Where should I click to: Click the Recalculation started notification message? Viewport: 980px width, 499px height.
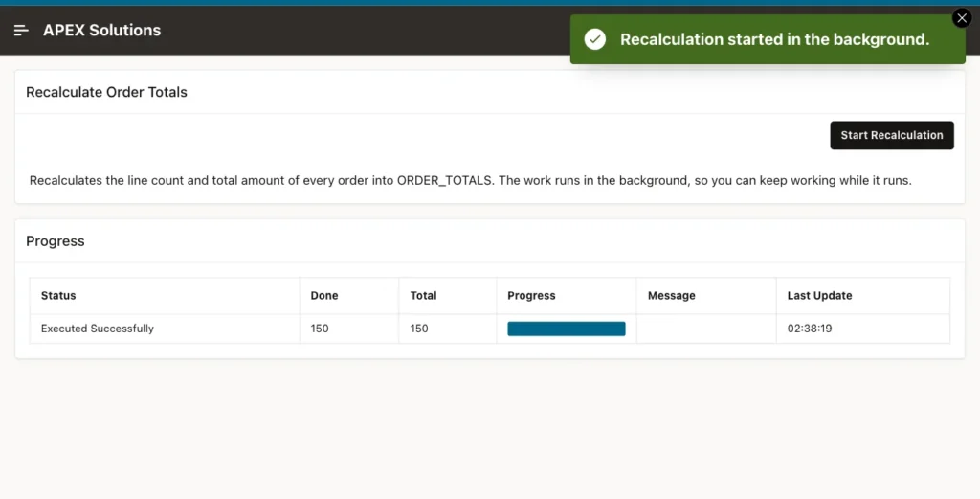774,39
